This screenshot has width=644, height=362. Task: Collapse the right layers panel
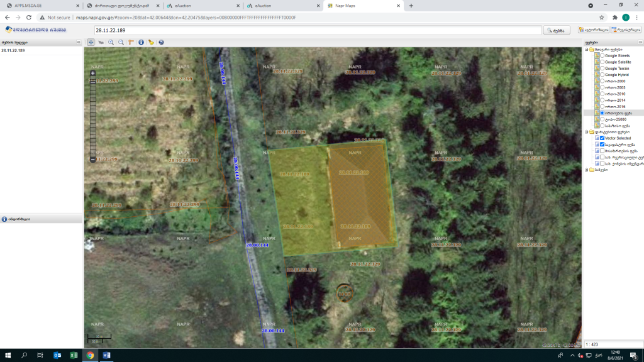(640, 42)
